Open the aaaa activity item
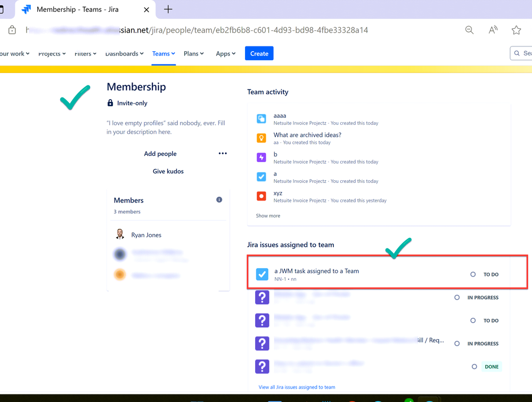 coord(280,116)
